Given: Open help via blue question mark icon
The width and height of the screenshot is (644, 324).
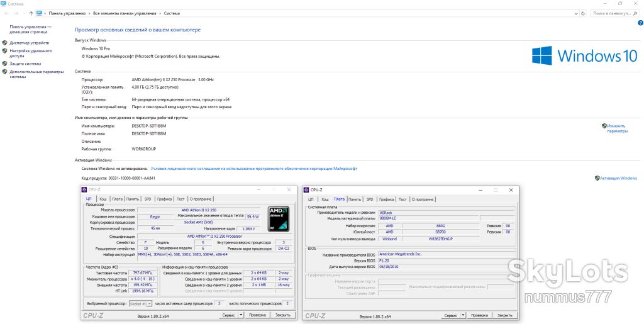Looking at the screenshot, I should (x=640, y=23).
